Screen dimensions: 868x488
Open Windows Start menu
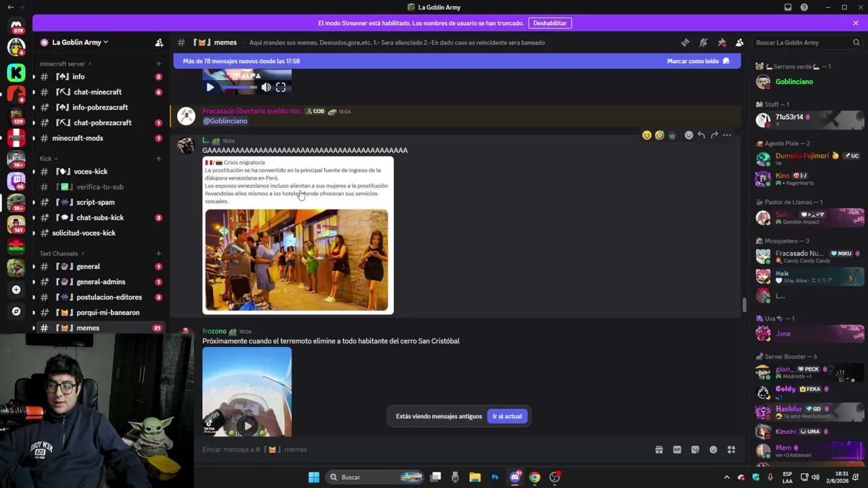tap(313, 477)
